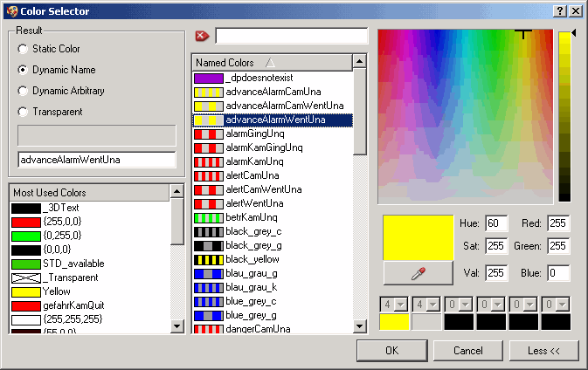Click into the Hue value field
The width and height of the screenshot is (588, 370).
496,223
